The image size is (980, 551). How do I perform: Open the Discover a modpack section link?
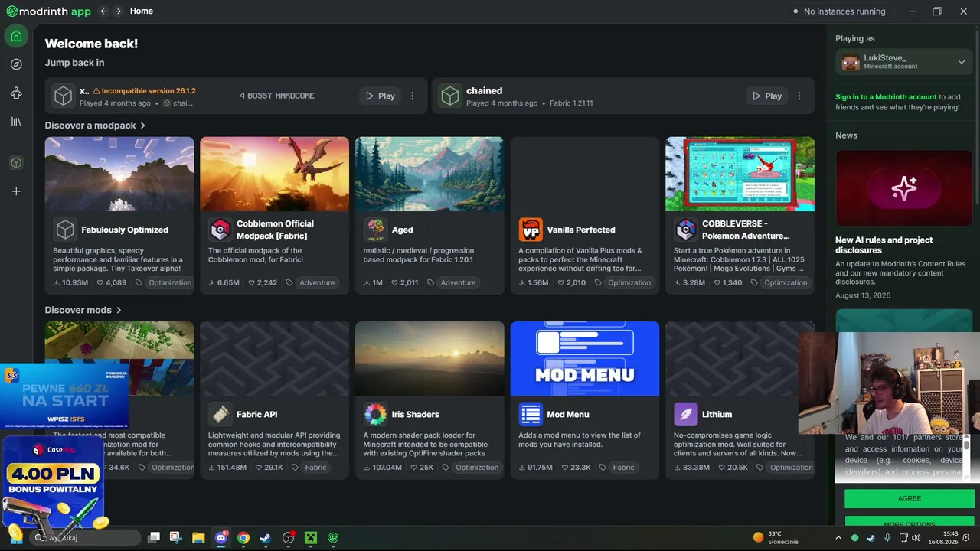click(x=95, y=126)
